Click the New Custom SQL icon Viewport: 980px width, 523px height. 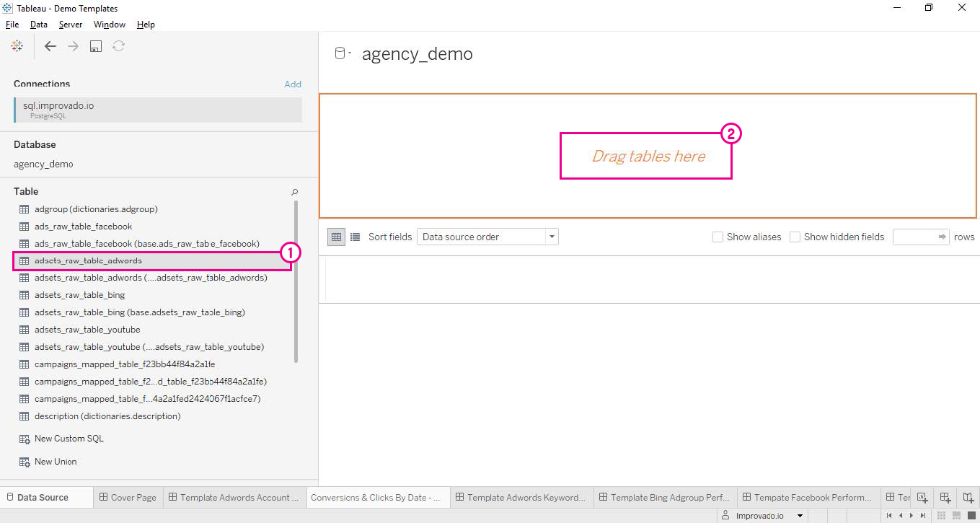(24, 439)
